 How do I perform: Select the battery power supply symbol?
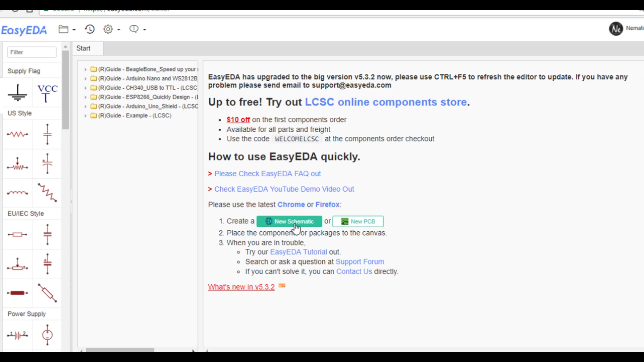[17, 335]
